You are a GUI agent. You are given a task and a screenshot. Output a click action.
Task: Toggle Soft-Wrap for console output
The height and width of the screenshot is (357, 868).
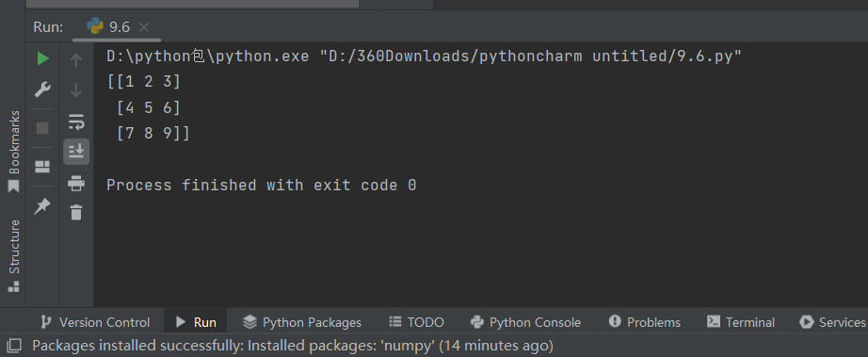point(76,122)
